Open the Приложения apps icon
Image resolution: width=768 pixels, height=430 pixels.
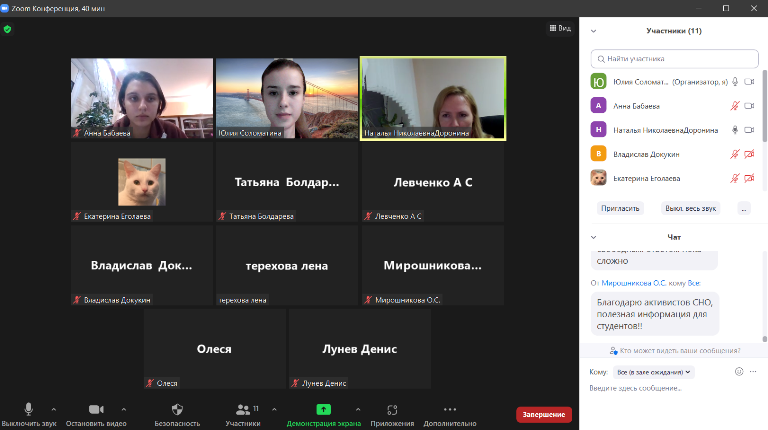tap(391, 409)
